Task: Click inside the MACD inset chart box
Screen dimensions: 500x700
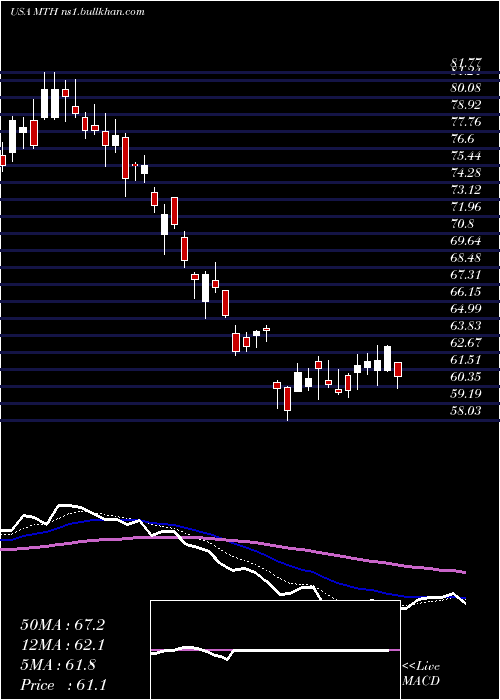Action: [x=275, y=650]
